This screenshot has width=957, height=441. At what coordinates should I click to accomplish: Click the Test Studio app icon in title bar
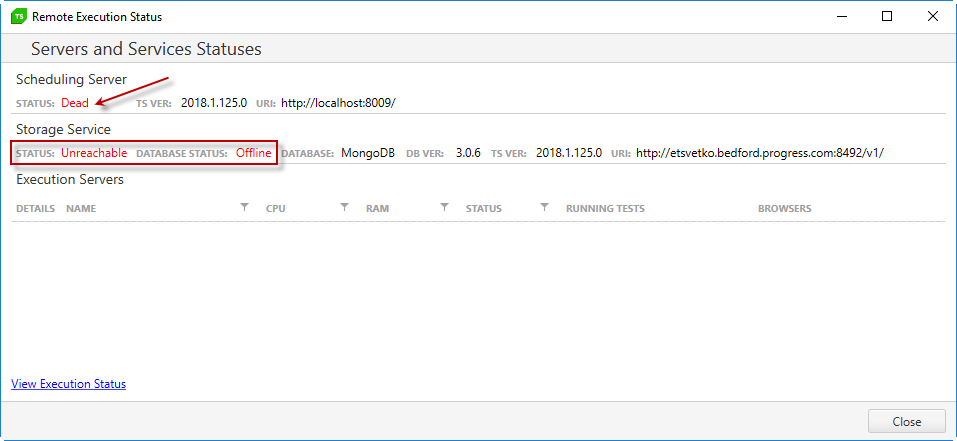19,16
